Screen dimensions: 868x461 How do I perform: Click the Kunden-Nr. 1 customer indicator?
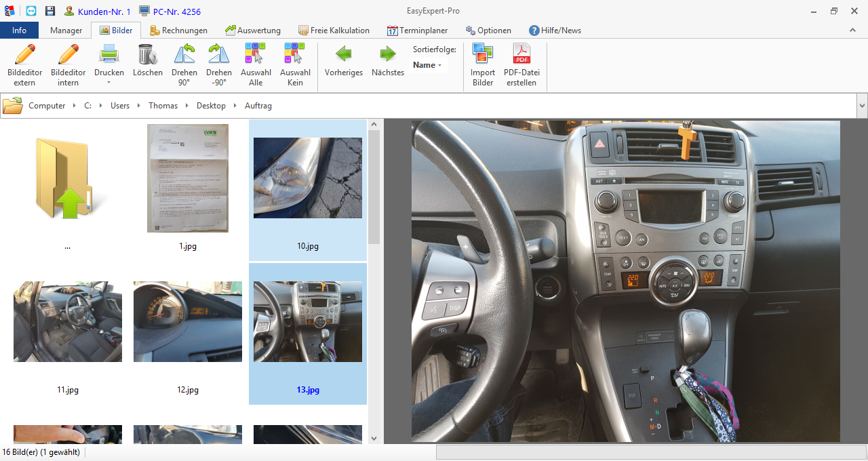click(97, 12)
